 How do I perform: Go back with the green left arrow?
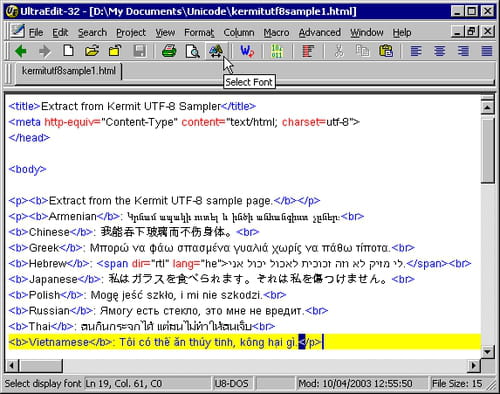pyautogui.click(x=21, y=51)
